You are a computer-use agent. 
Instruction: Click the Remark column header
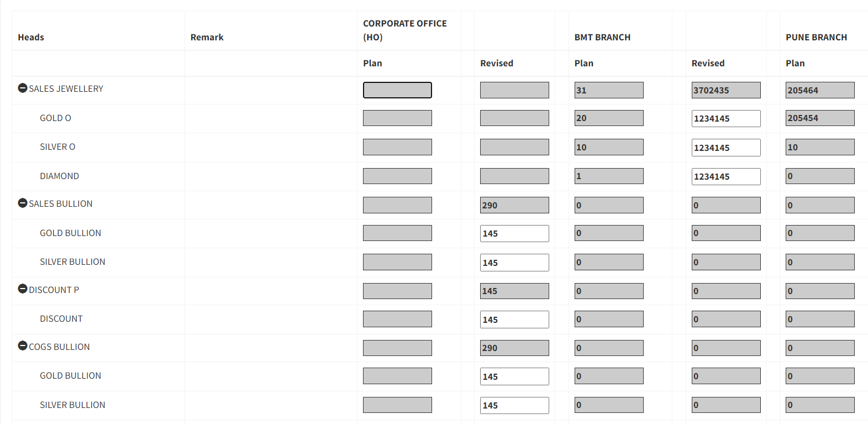point(207,37)
